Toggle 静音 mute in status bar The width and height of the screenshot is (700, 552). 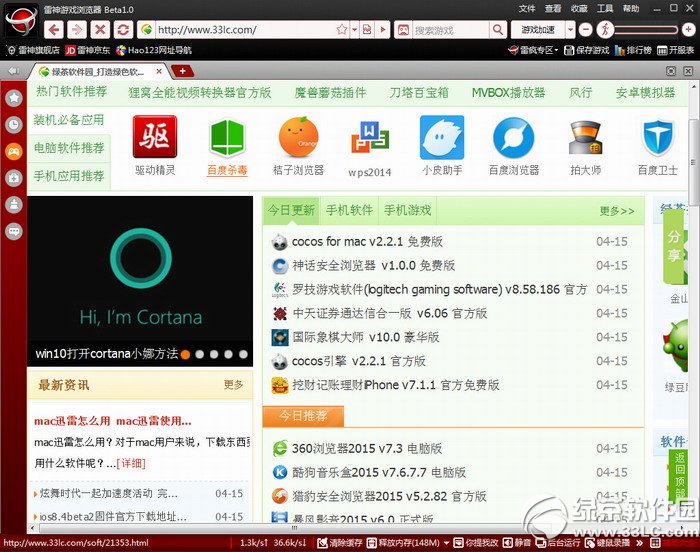coord(517,543)
